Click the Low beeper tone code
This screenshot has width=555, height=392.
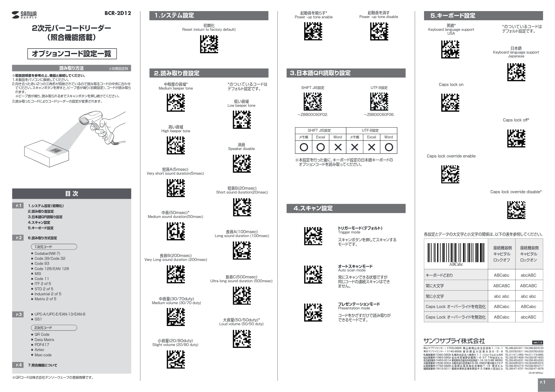click(242, 120)
